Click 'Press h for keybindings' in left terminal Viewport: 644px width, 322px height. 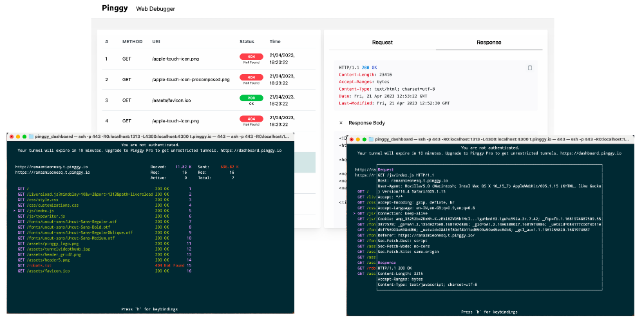[150, 309]
